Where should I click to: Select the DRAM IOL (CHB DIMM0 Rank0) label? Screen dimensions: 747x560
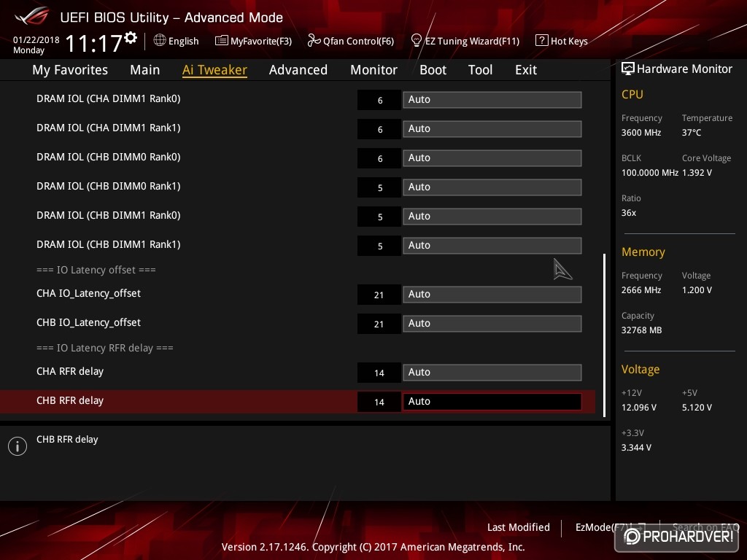[x=109, y=157]
